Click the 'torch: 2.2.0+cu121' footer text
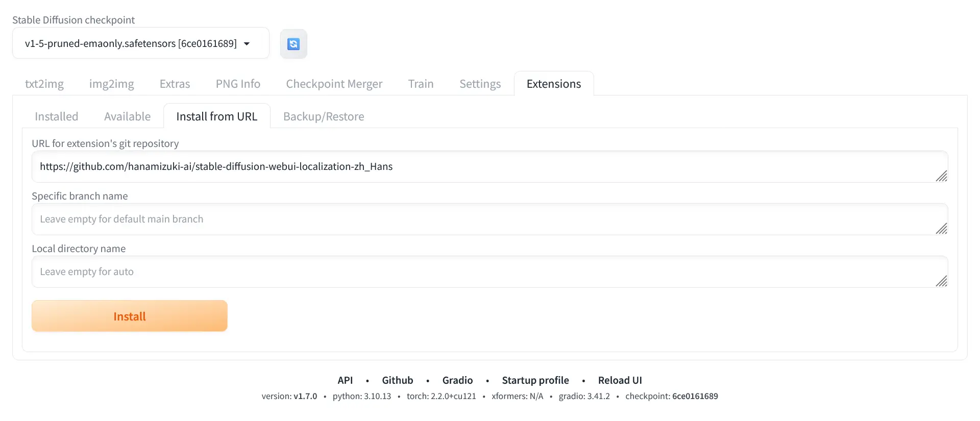 [x=442, y=397]
